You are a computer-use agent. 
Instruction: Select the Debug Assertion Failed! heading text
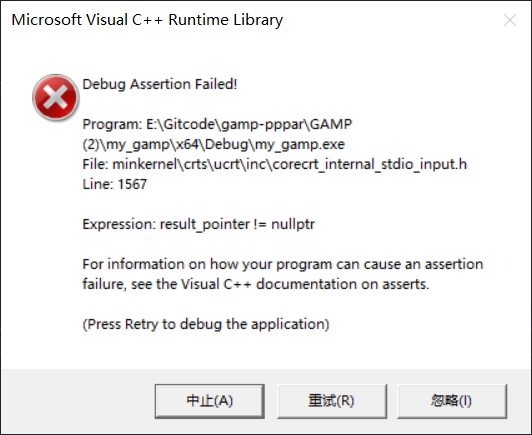[x=160, y=84]
